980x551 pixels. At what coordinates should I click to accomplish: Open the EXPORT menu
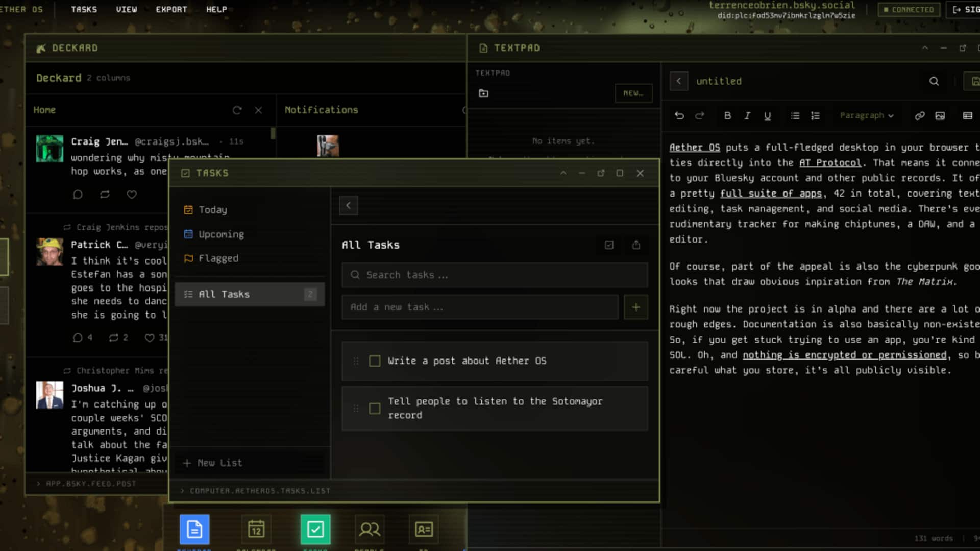click(171, 9)
